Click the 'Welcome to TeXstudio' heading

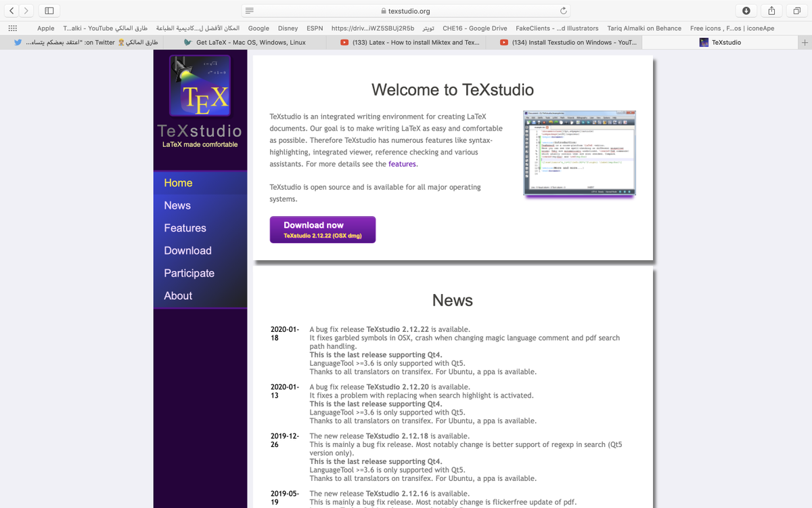click(x=453, y=89)
